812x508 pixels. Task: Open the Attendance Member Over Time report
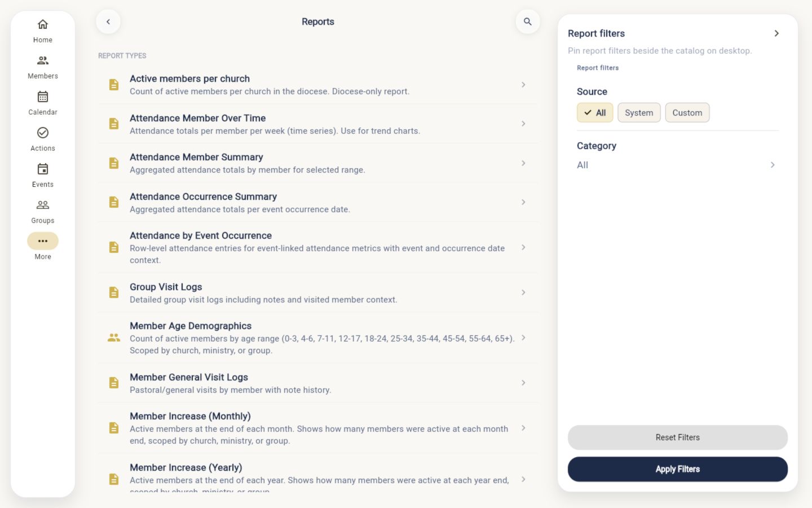coord(318,124)
